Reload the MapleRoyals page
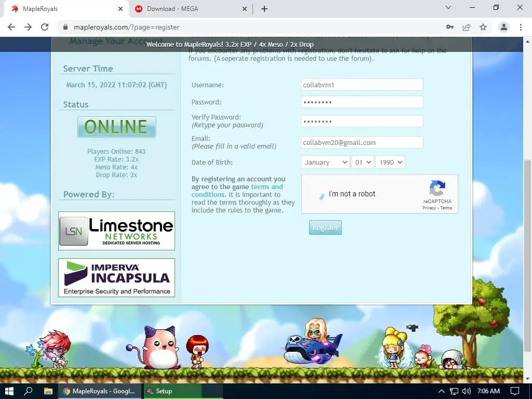Image resolution: width=532 pixels, height=399 pixels. [45, 27]
